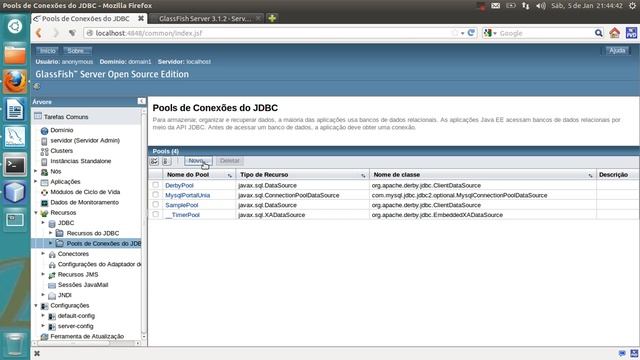
Task: Expand Conectores tree node
Action: tap(43, 253)
